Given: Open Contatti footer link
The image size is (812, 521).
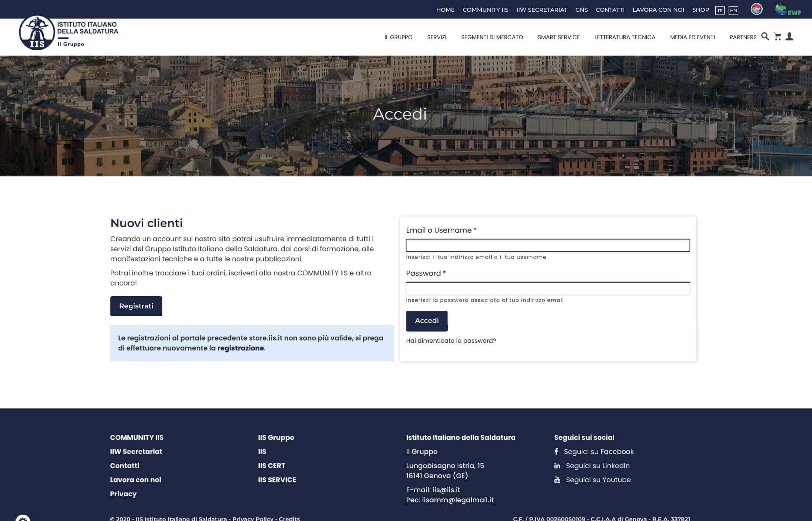Looking at the screenshot, I should coord(124,466).
